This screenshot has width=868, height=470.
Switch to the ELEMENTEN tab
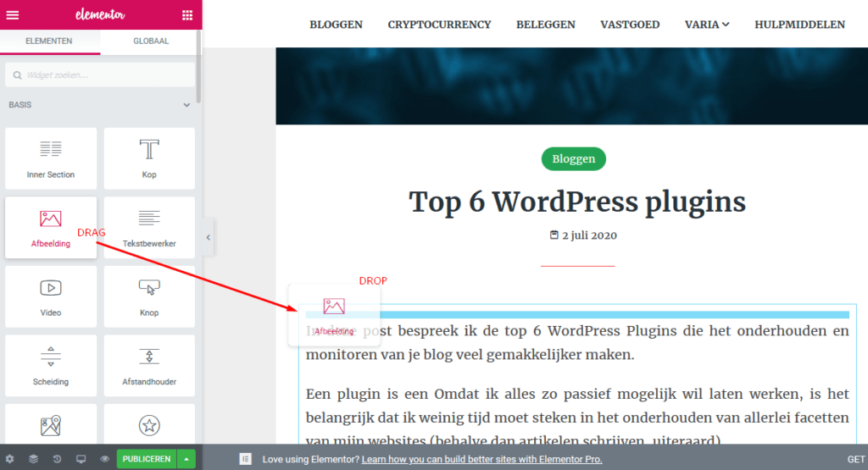click(49, 41)
